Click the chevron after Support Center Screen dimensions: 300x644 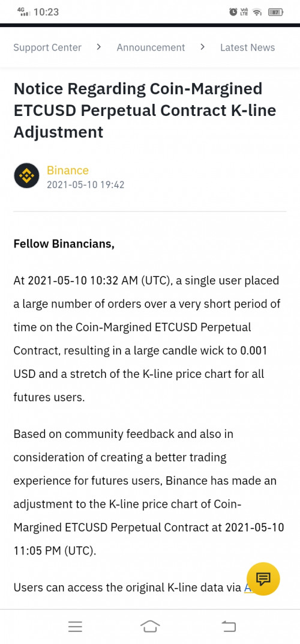point(98,47)
